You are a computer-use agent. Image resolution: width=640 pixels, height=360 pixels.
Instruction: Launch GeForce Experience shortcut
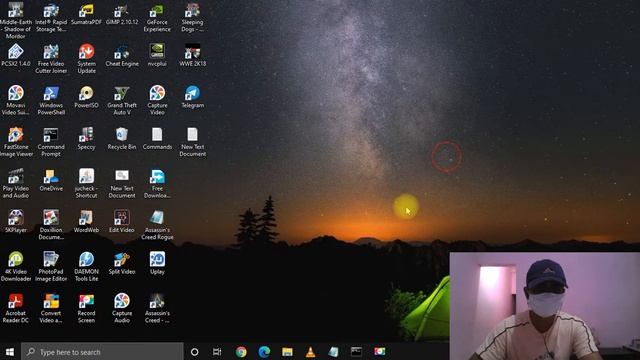tap(157, 17)
